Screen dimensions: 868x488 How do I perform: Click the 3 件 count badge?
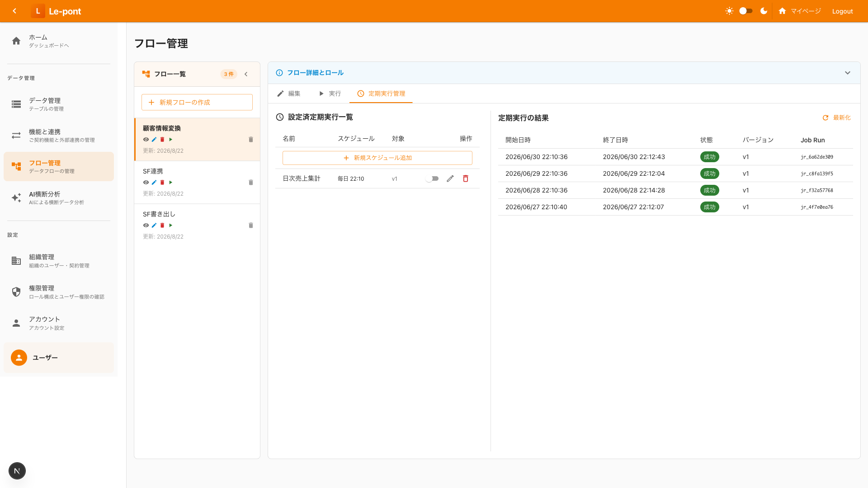tap(229, 74)
